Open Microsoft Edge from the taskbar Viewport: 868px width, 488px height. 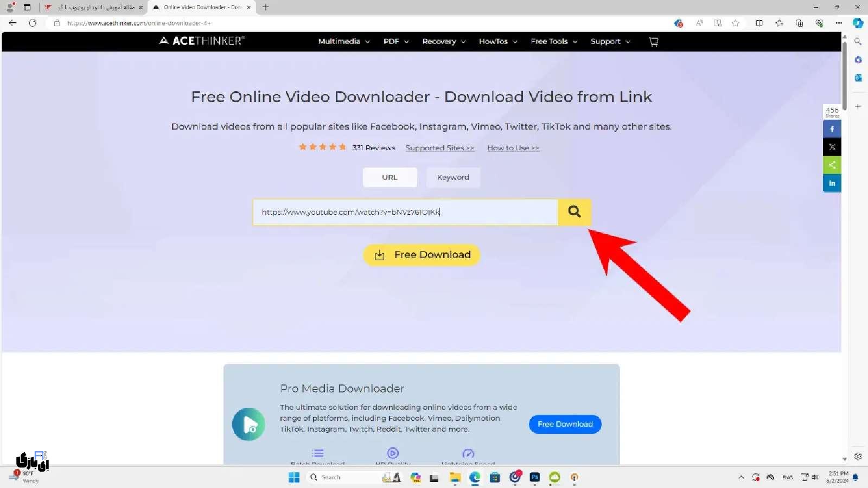pyautogui.click(x=474, y=477)
